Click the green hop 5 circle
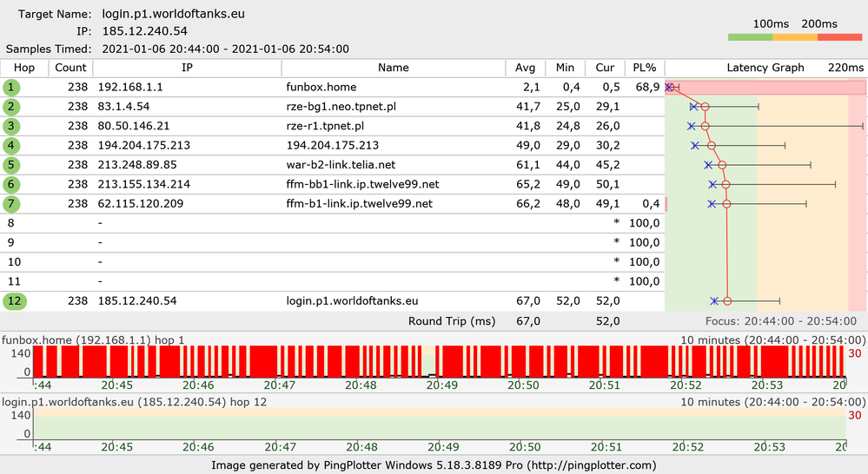 11,165
